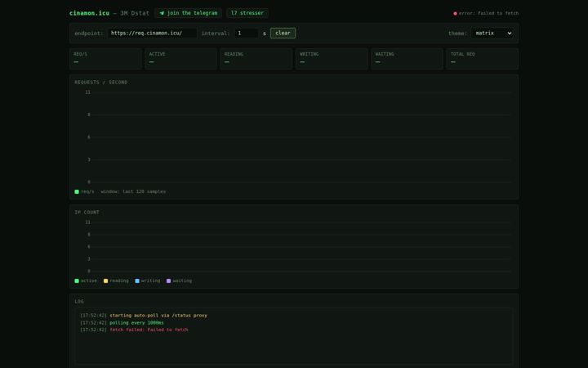Click the green active legend swatch
This screenshot has width=588, height=368.
[77, 280]
